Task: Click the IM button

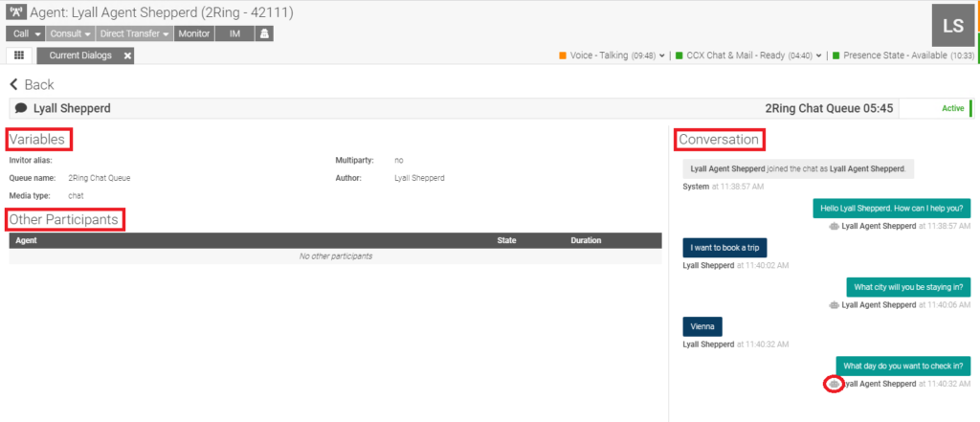Action: pyautogui.click(x=234, y=33)
